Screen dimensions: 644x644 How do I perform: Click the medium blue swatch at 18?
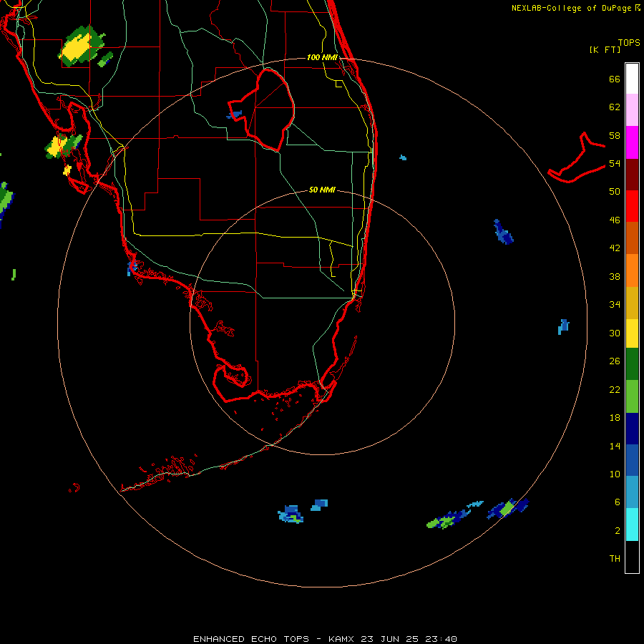(x=632, y=460)
